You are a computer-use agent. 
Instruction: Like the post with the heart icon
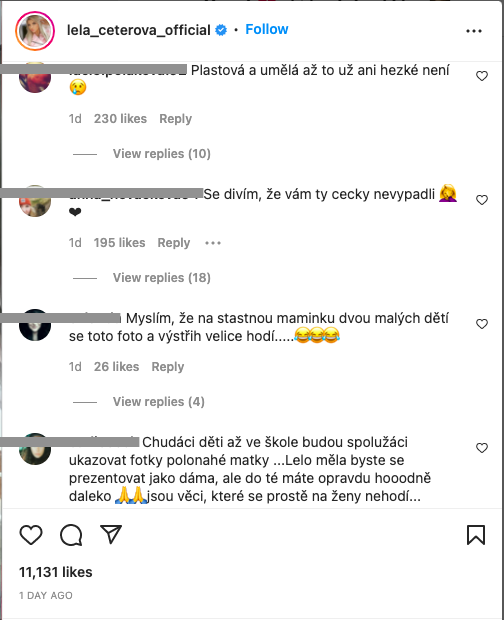click(31, 535)
